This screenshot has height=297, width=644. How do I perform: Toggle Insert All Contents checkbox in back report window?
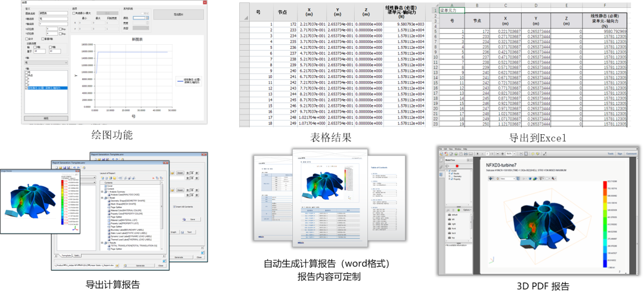tap(175, 206)
